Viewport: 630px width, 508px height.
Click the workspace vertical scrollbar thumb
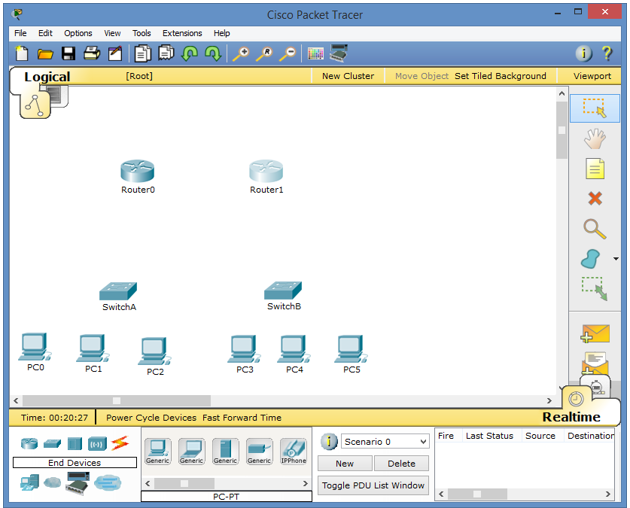[562, 130]
